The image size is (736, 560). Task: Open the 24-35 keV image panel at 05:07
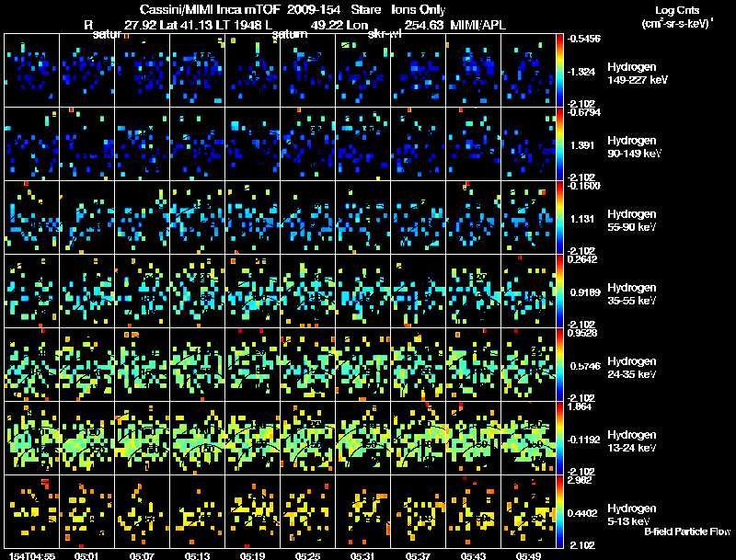tap(143, 365)
